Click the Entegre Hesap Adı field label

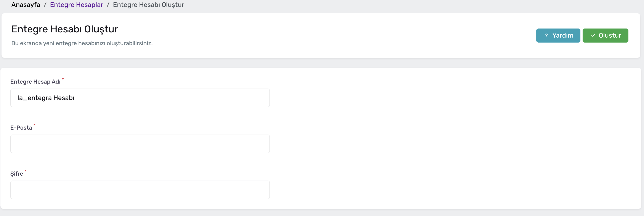click(x=35, y=81)
